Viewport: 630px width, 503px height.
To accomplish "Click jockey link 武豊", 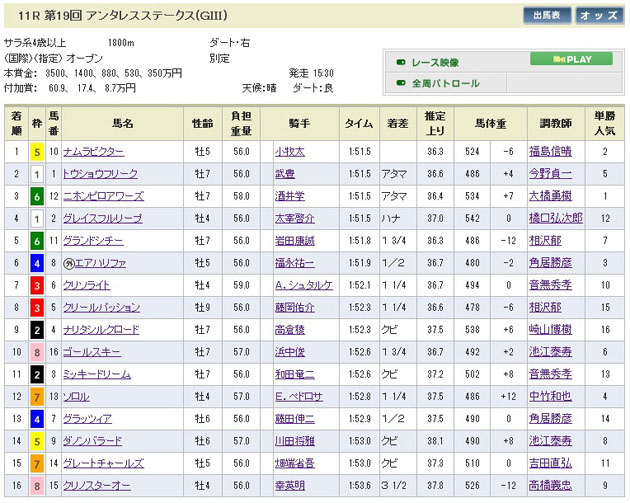I will (283, 174).
